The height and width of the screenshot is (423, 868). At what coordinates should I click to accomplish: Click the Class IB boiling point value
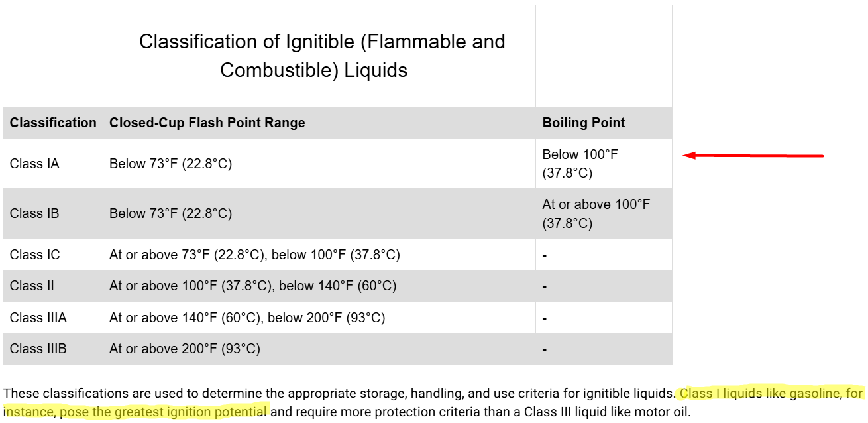tap(596, 213)
